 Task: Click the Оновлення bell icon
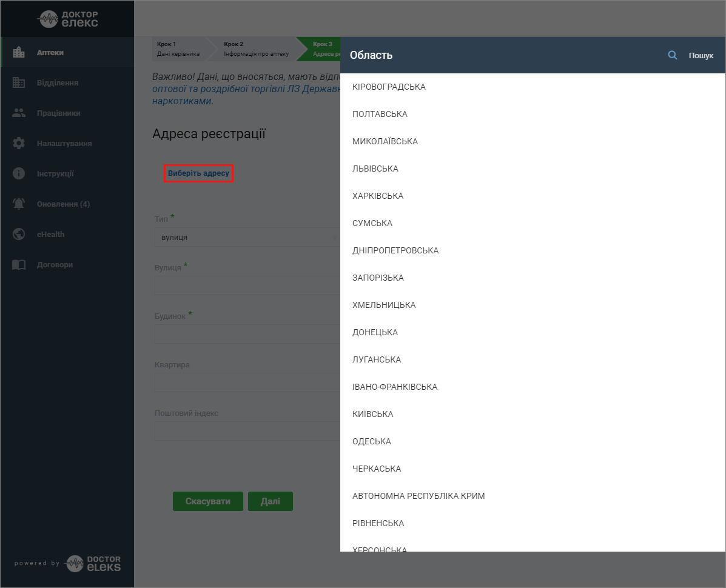[19, 204]
